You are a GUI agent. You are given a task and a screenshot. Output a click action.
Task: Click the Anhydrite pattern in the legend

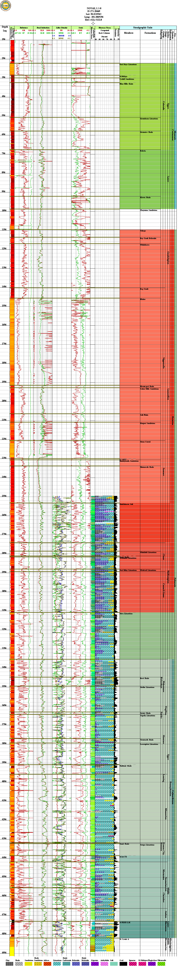pyautogui.click(x=104, y=964)
